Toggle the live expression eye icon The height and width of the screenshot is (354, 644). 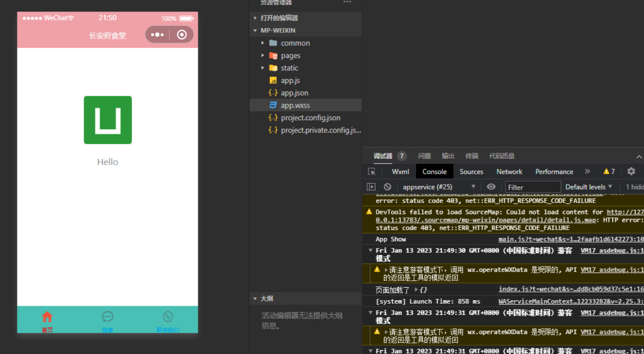click(x=491, y=187)
